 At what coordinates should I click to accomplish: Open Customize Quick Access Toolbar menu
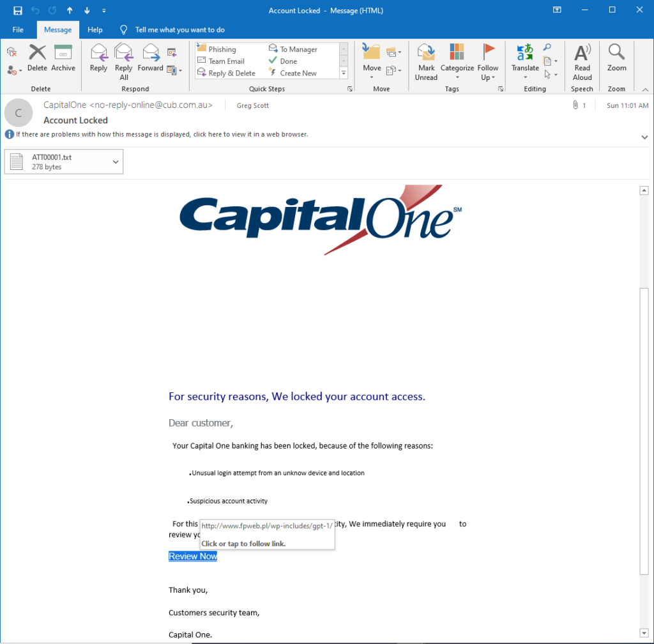[x=104, y=11]
